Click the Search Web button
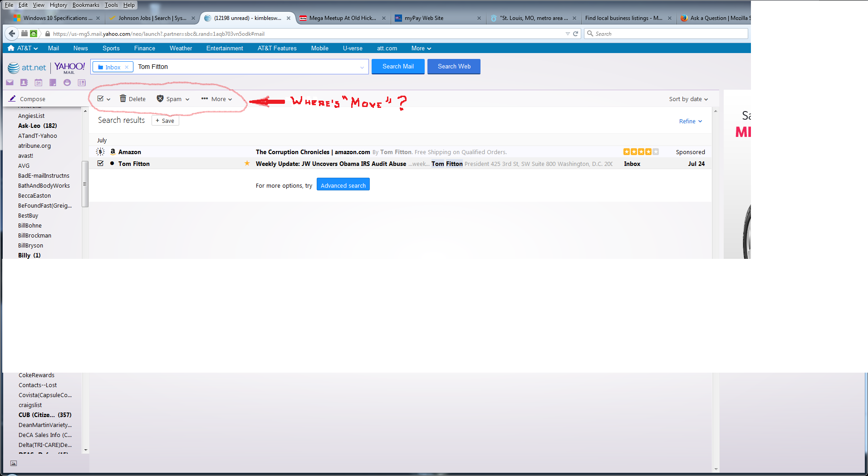Screen dimensions: 868x476 454,66
